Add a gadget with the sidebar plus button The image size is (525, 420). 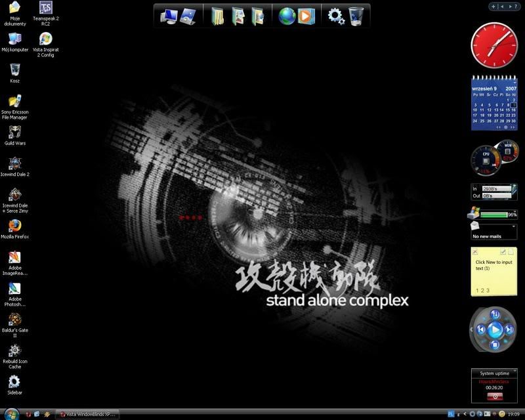493,7
